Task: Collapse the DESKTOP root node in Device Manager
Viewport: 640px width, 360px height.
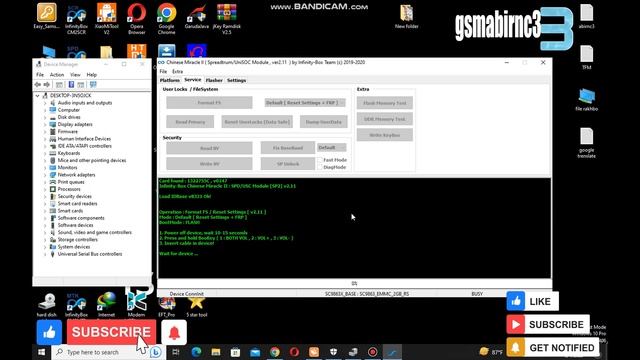Action: [x=38, y=96]
